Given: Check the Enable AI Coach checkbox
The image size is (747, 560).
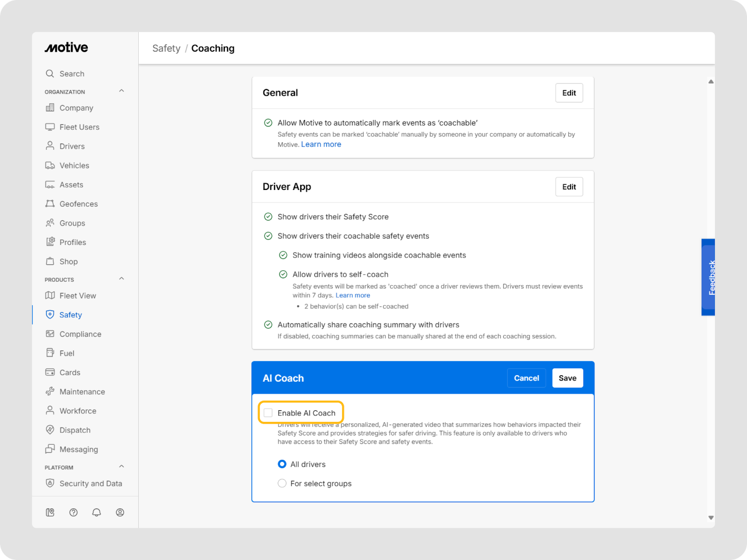Looking at the screenshot, I should (268, 413).
